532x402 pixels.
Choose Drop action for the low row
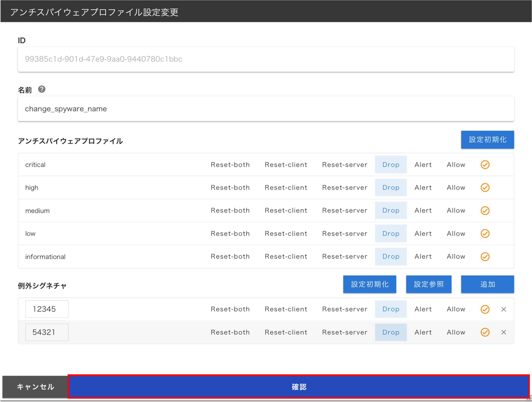(391, 233)
